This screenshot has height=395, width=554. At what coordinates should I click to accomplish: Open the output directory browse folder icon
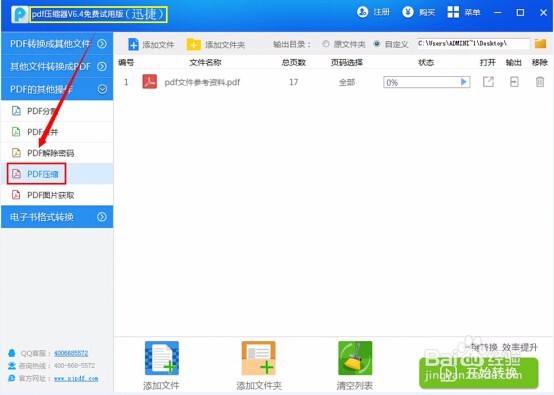click(x=540, y=43)
